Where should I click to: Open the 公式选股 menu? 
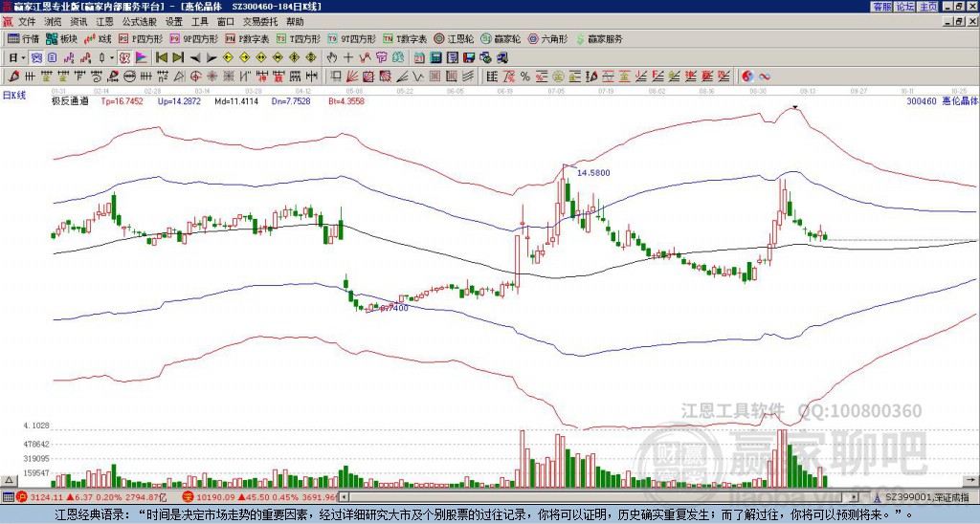pyautogui.click(x=139, y=22)
